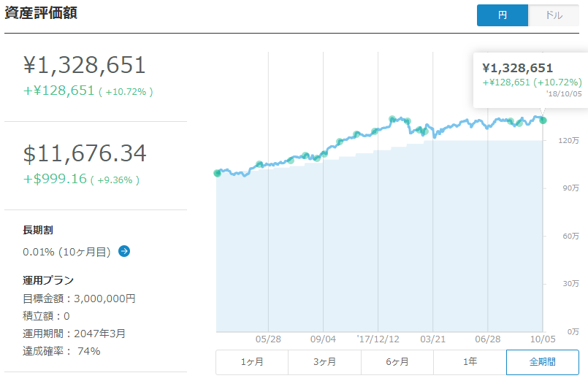588x381 pixels.
Task: Select the 1年 period tab
Action: click(470, 362)
